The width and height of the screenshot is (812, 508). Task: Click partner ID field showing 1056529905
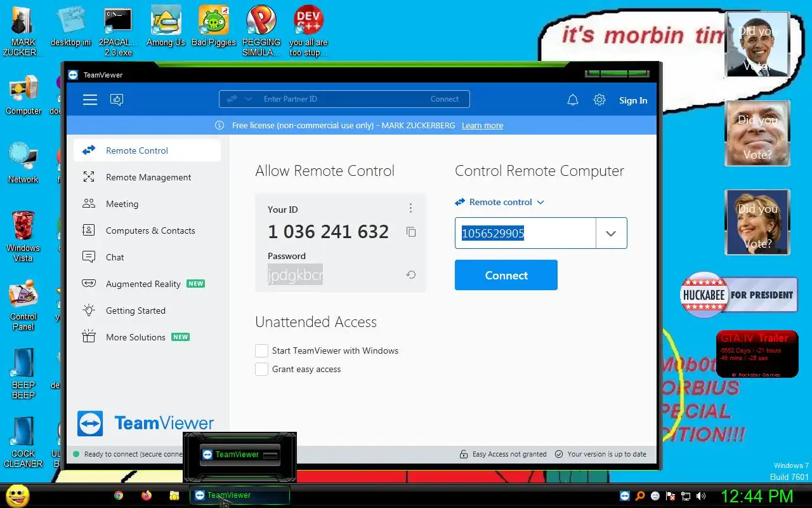tap(525, 233)
